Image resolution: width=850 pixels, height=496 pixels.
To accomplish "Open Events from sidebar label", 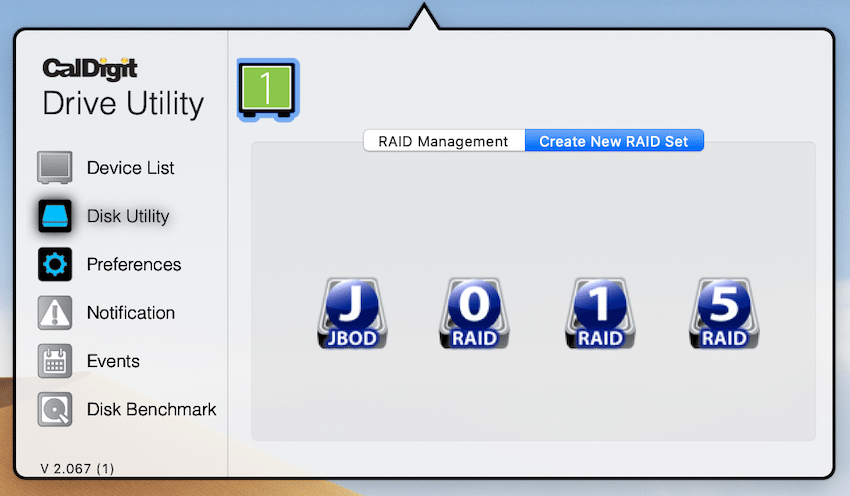I will [x=113, y=361].
